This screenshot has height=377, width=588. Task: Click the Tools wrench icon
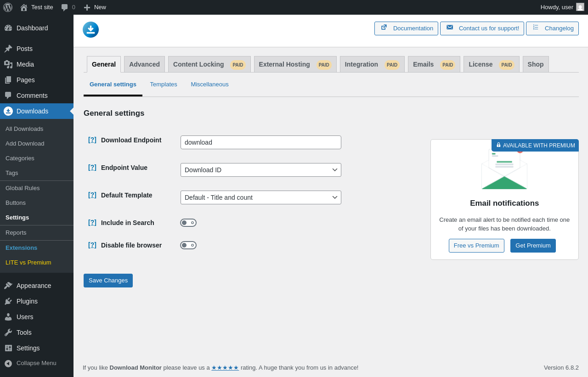(x=8, y=332)
